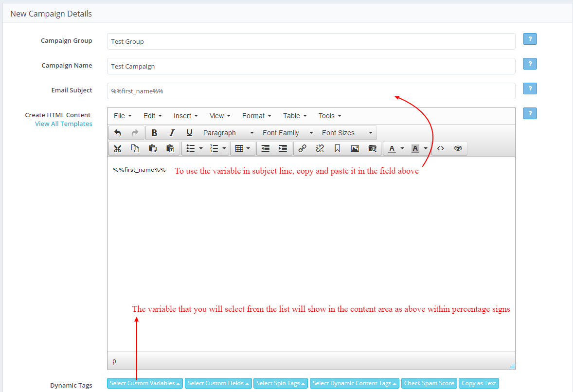Click the Remove link icon
This screenshot has height=392, width=573.
click(x=320, y=148)
